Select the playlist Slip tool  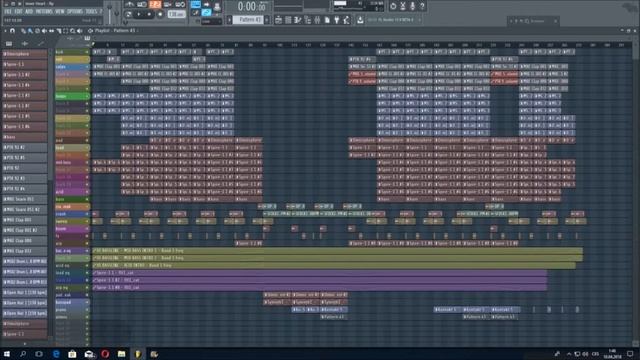(x=51, y=31)
